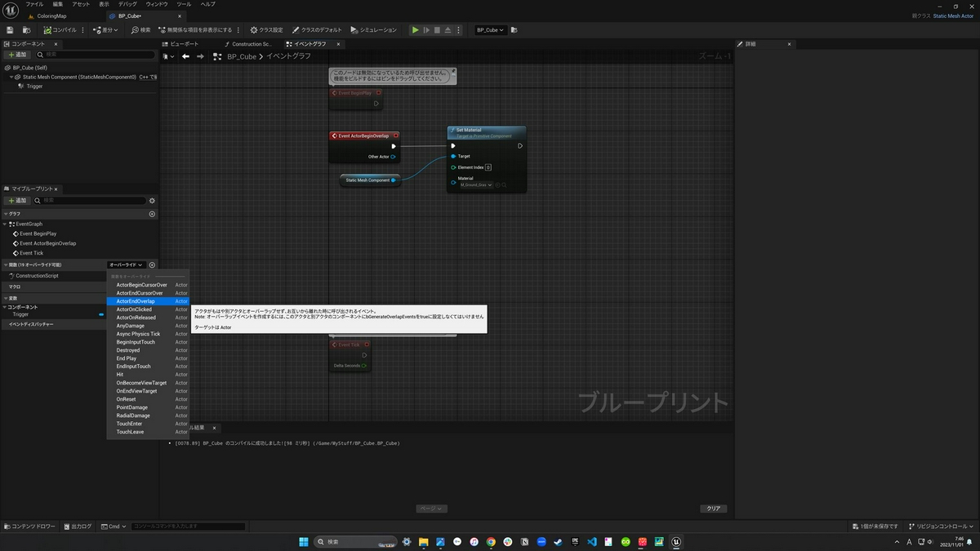Open クラス設定 class settings
This screenshot has width=980, height=551.
pyautogui.click(x=266, y=30)
